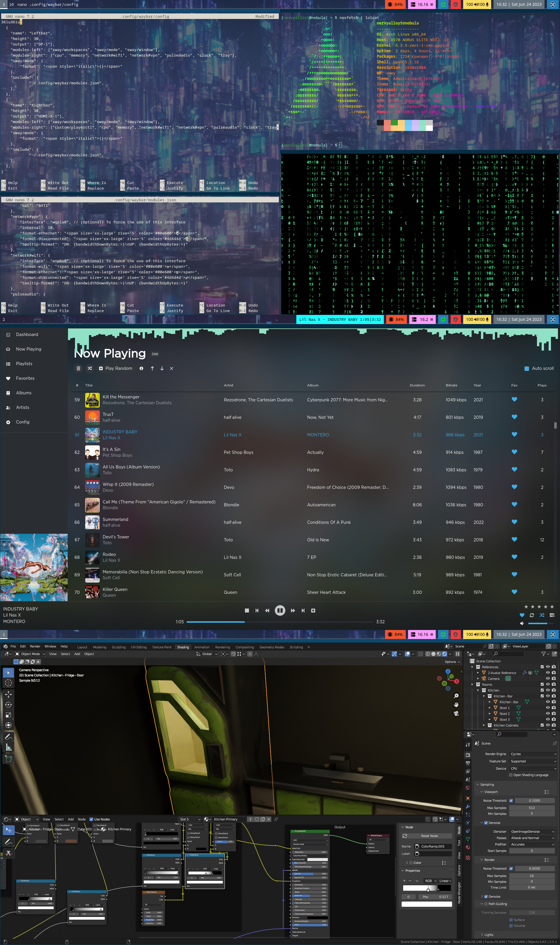Click the white ColorRamp color swatch
Screen dimensions: 560x945
point(426,904)
